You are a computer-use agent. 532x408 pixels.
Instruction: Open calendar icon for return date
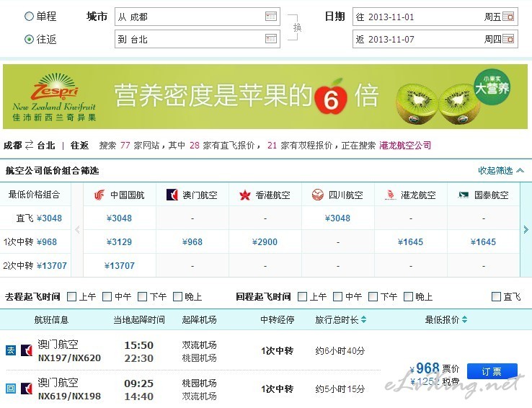click(x=508, y=39)
